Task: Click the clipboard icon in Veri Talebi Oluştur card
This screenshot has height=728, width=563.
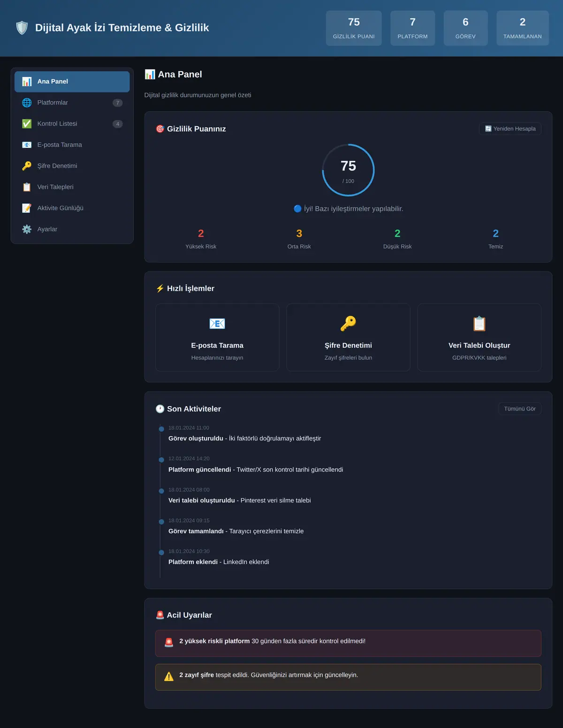Action: coord(479,324)
